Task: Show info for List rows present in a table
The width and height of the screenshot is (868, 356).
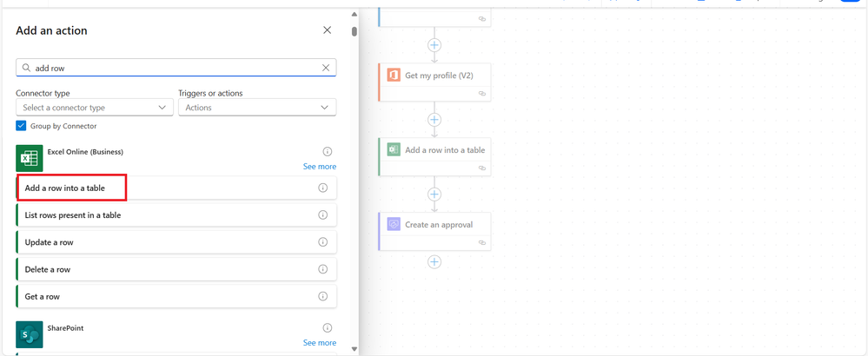Action: (x=322, y=215)
